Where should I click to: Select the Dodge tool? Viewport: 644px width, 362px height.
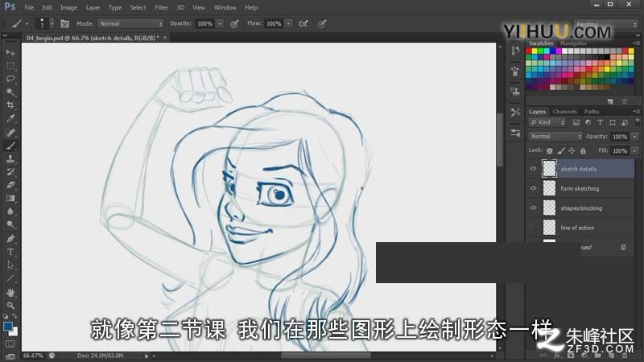click(x=10, y=224)
